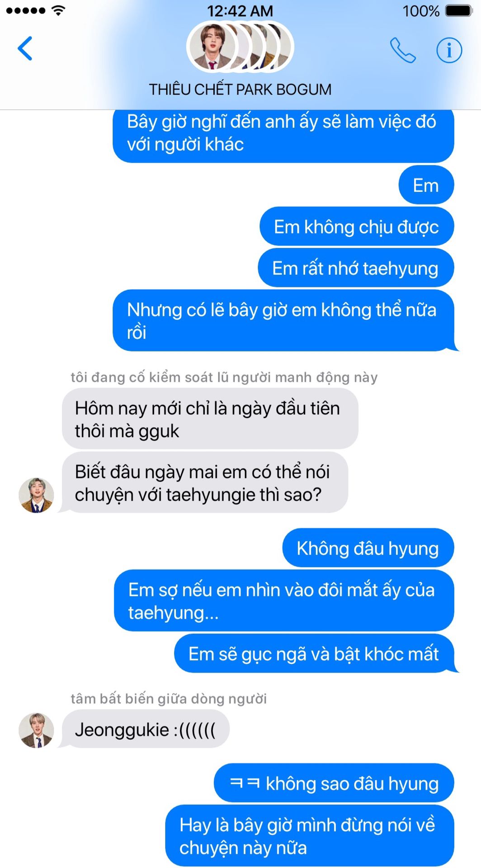Image resolution: width=481 pixels, height=868 pixels.
Task: Open conversation info icon
Action: click(449, 50)
